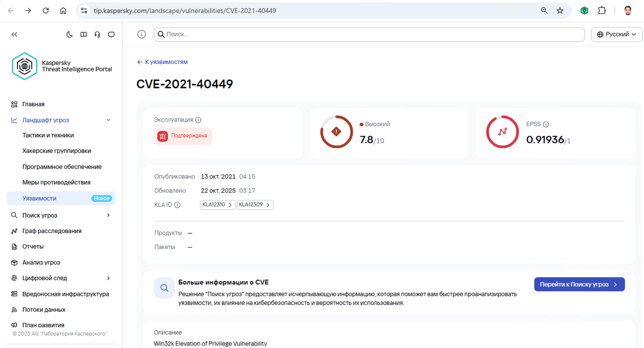Image resolution: width=644 pixels, height=348 pixels.
Task: Collapse the Ландшафт угроз menu section
Action: pos(108,120)
